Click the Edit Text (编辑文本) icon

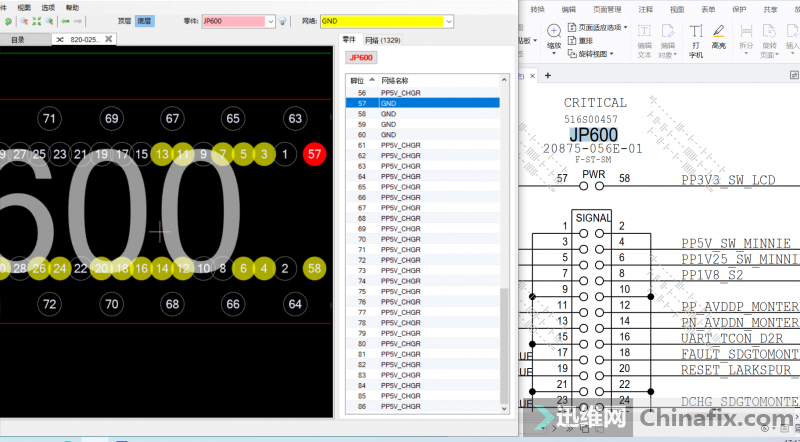(x=644, y=32)
